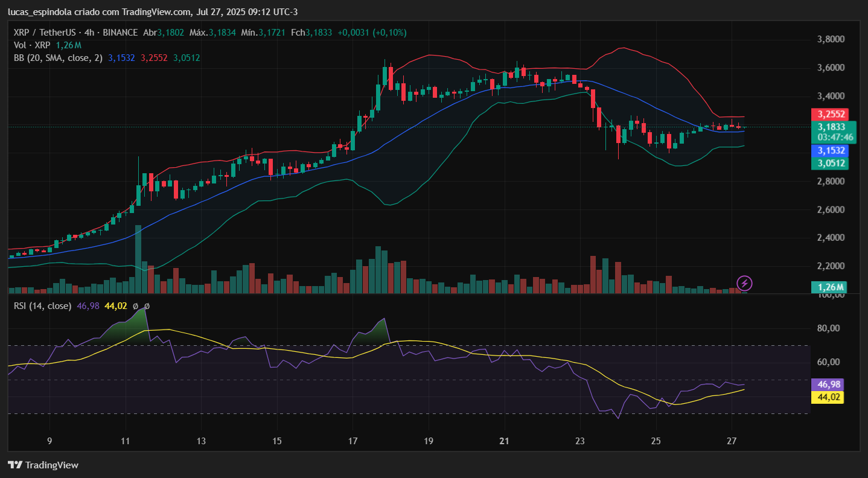The image size is (868, 478).
Task: Click the green current price tag 3,1833
Action: point(831,127)
